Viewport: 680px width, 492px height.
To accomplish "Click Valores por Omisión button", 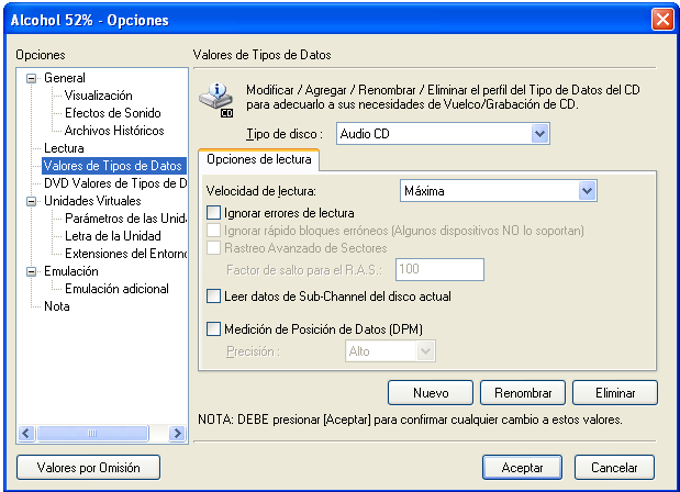I will (88, 467).
